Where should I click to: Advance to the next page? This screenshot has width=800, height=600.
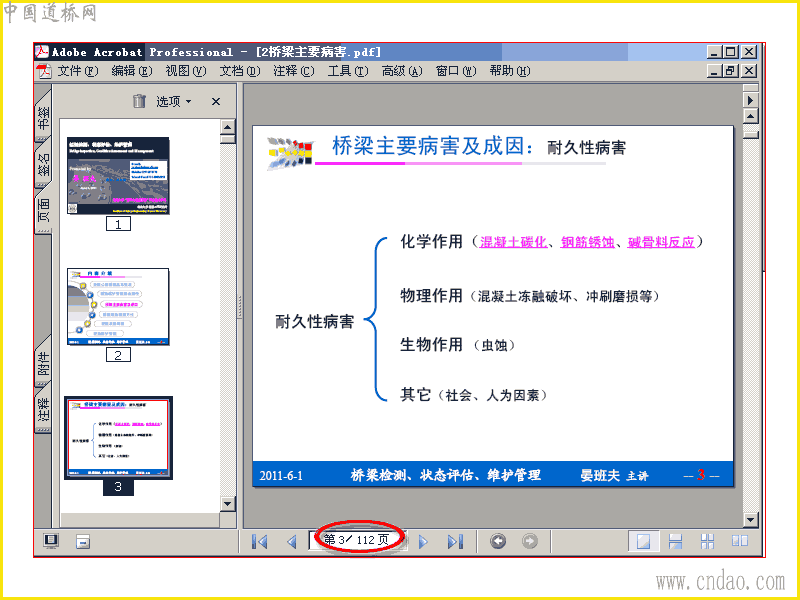423,541
